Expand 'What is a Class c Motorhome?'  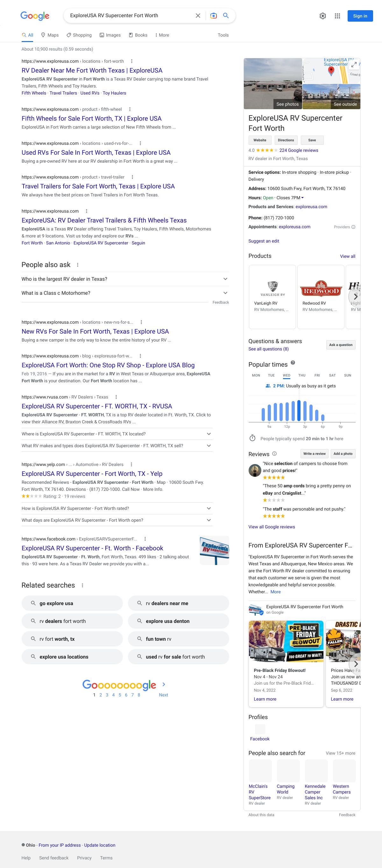pyautogui.click(x=225, y=293)
